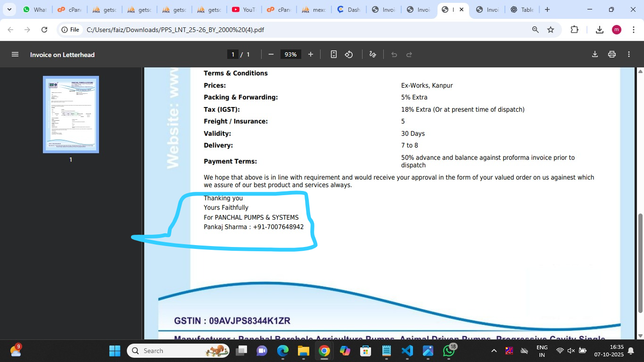
Task: Edit the 93% zoom level field
Action: coord(290,55)
